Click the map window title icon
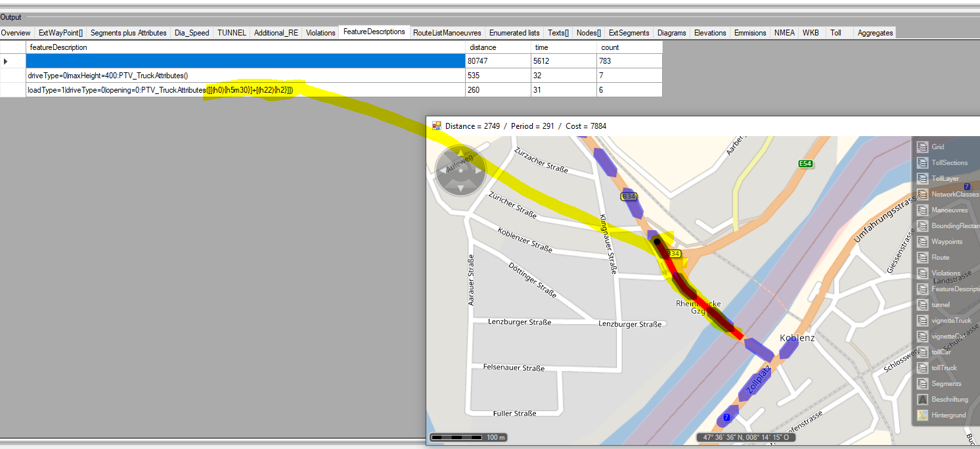The width and height of the screenshot is (980, 449). 437,126
